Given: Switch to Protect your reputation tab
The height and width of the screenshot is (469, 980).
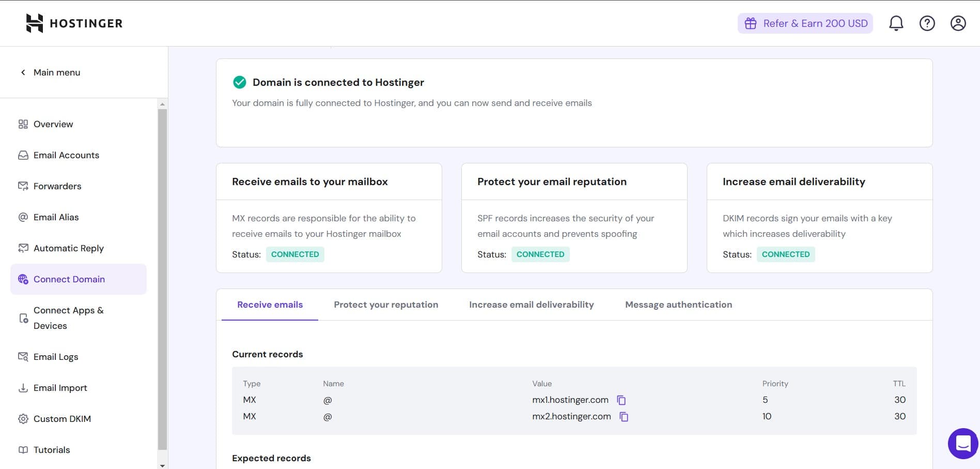Looking at the screenshot, I should pos(386,305).
